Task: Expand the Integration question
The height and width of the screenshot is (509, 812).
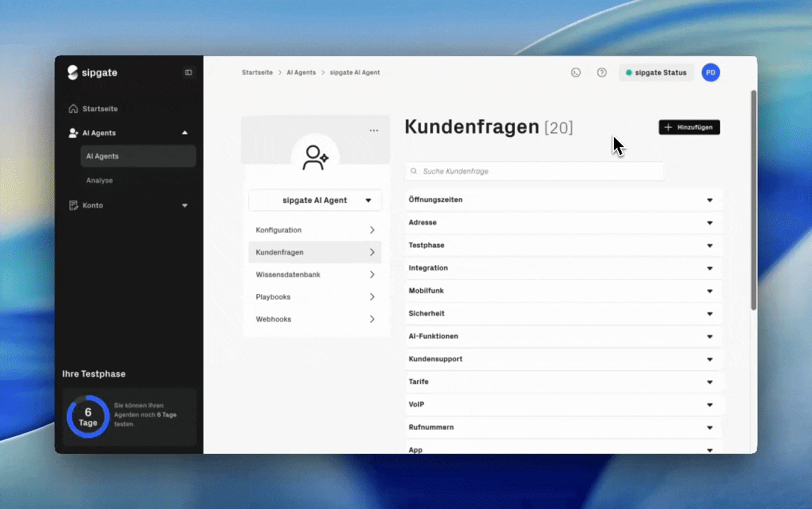Action: pos(564,268)
